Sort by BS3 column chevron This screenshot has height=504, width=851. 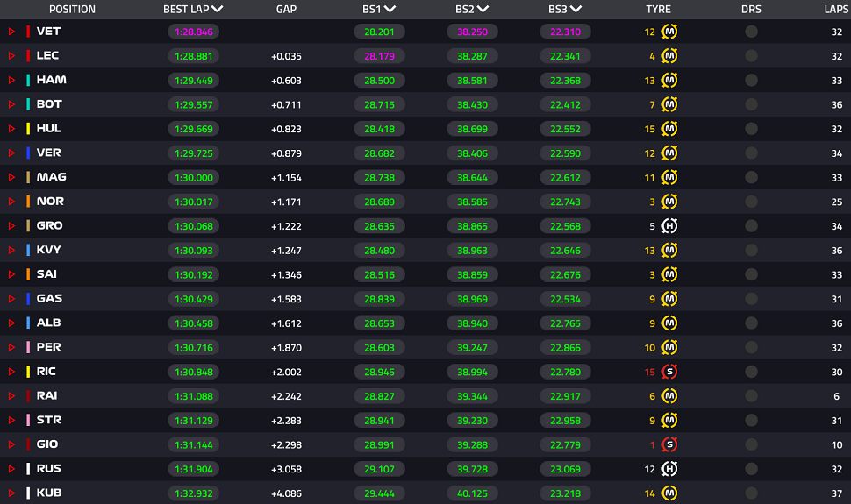tap(576, 9)
